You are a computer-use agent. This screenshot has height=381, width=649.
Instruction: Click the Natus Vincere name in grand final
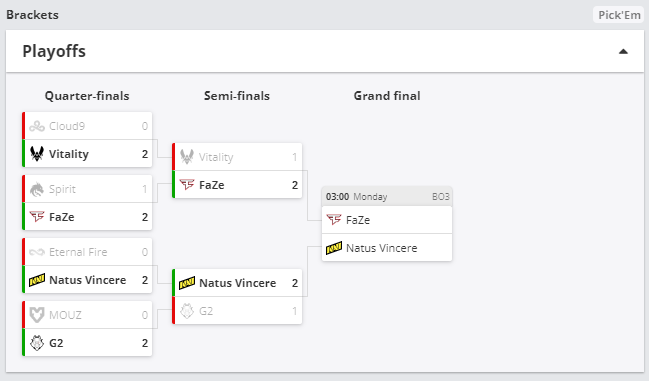pos(382,248)
